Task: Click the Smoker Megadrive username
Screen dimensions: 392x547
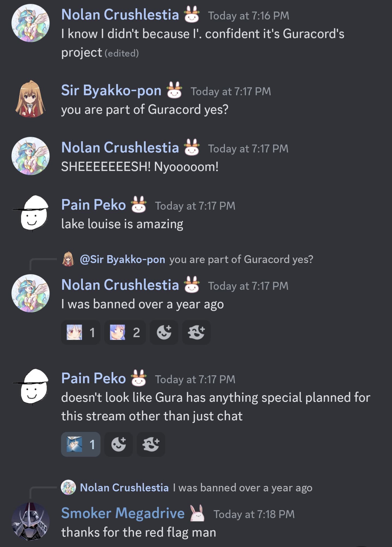Action: tap(123, 513)
